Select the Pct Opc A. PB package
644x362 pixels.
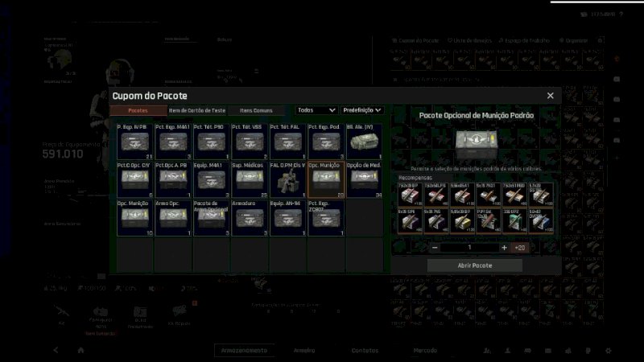173,179
